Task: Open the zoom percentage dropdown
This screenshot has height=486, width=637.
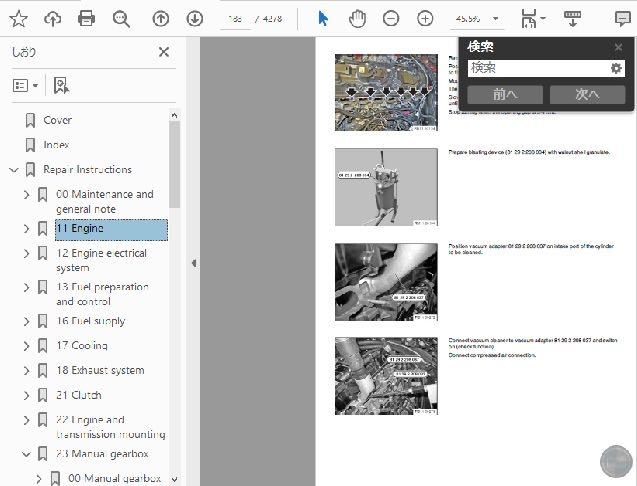Action: click(495, 19)
